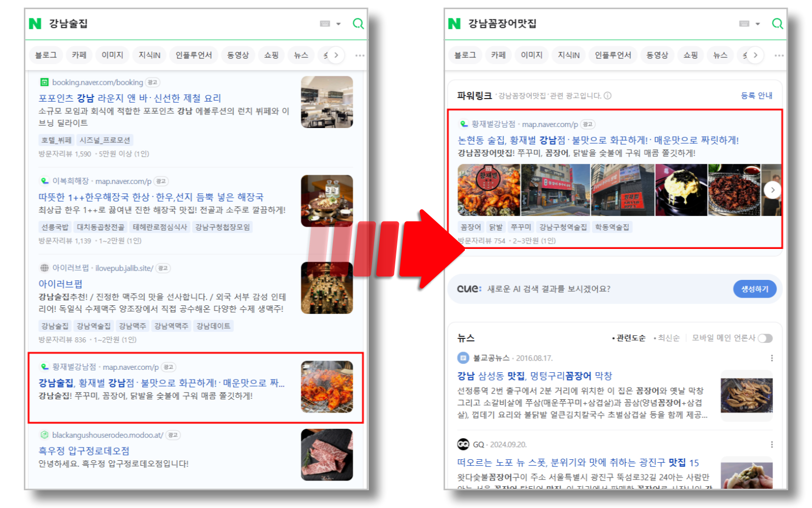Open 논현동 술집, 황재벌 강남점 power link

click(598, 140)
